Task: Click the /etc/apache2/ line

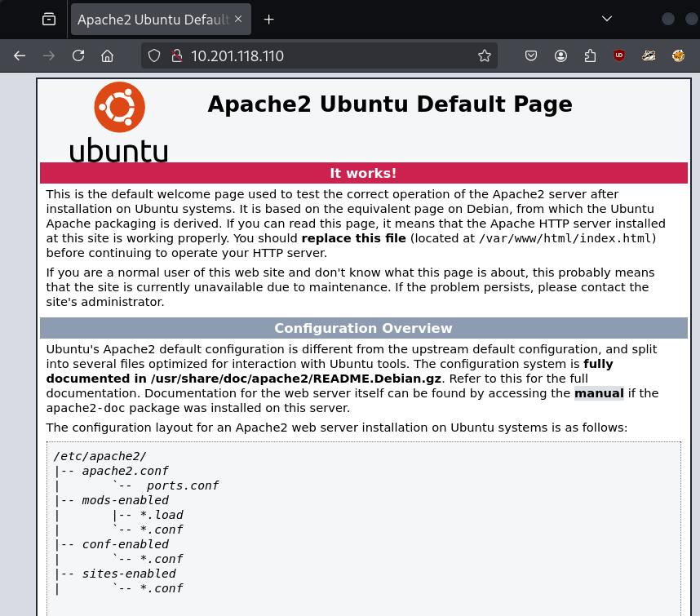Action: (x=100, y=456)
